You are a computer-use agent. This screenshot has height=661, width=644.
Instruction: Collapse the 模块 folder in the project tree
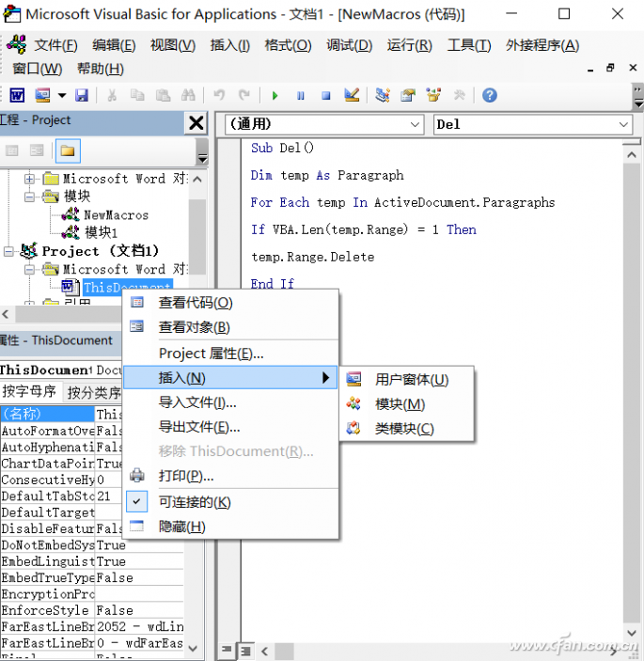(30, 197)
